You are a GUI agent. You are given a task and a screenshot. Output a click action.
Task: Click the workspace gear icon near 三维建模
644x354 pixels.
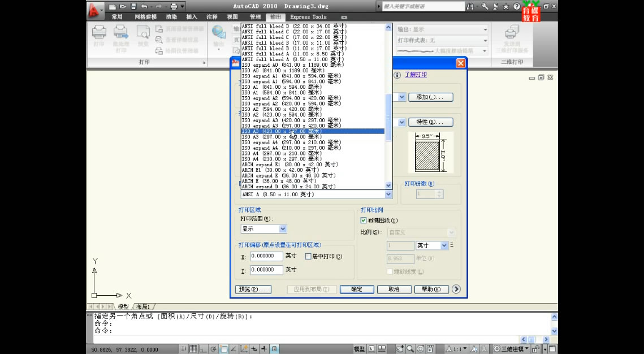(496, 349)
